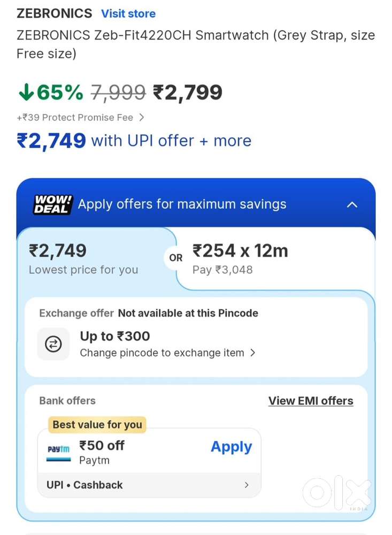Click ₹2,749 with UPI offer + more
This screenshot has width=392, height=535.
pyautogui.click(x=134, y=141)
